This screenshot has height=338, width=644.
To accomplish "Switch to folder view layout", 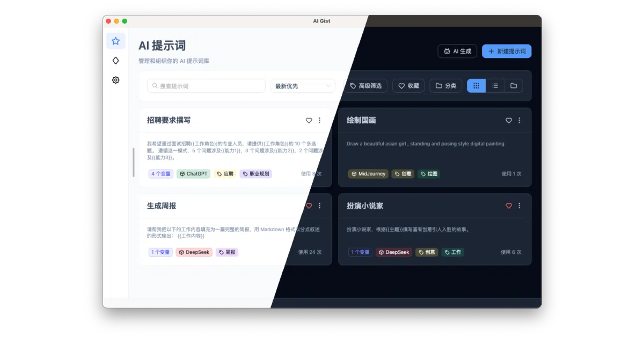I will [514, 86].
